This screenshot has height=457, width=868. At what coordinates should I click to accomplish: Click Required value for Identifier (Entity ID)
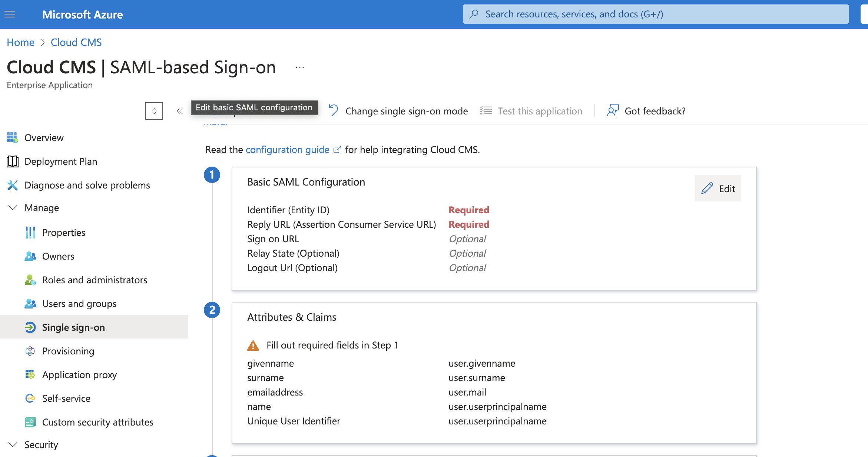tap(469, 210)
